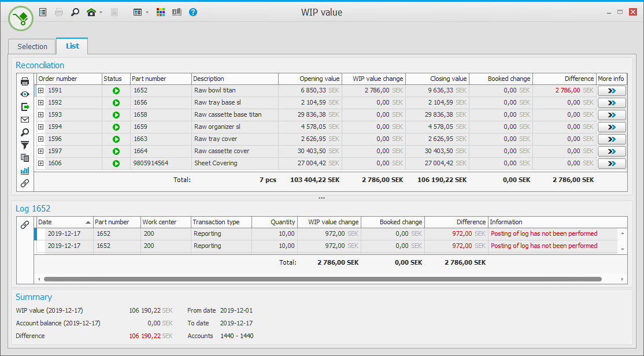
Task: Click the Log horizontal scrollbar
Action: (323, 279)
